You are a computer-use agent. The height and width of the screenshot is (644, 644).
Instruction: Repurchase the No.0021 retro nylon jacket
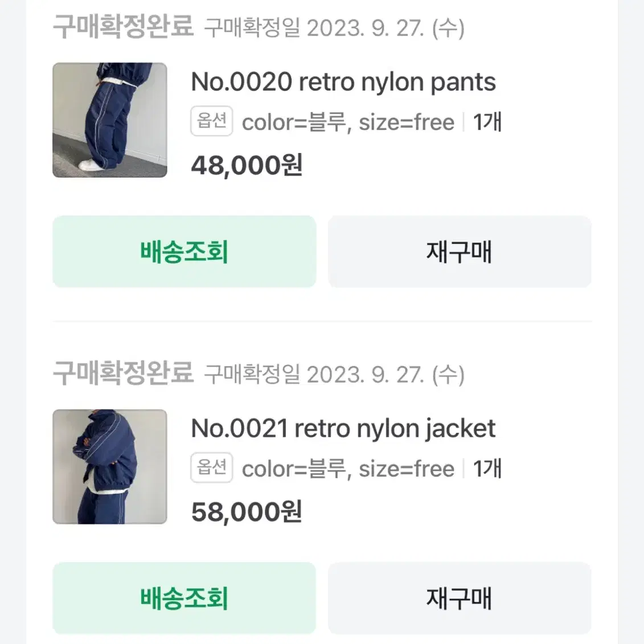(459, 598)
